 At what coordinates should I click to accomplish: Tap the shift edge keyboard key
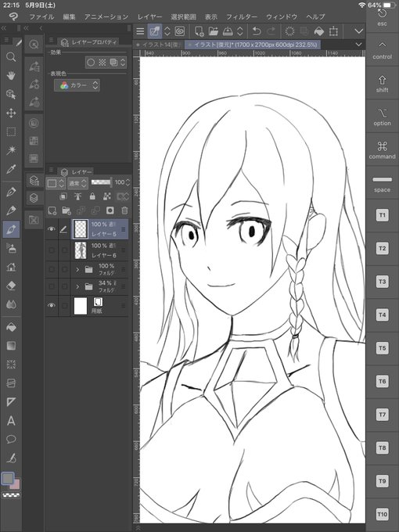(382, 84)
